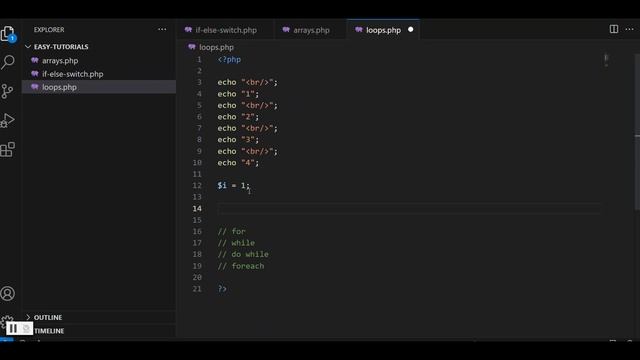Screen dimensions: 640x360
Task: Click the 'echo "2";' line
Action: click(x=238, y=117)
